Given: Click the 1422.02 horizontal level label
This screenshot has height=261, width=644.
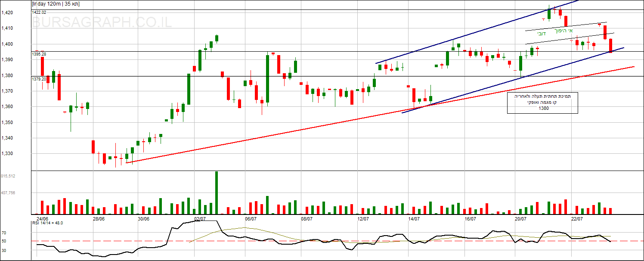Looking at the screenshot, I should click(39, 12).
